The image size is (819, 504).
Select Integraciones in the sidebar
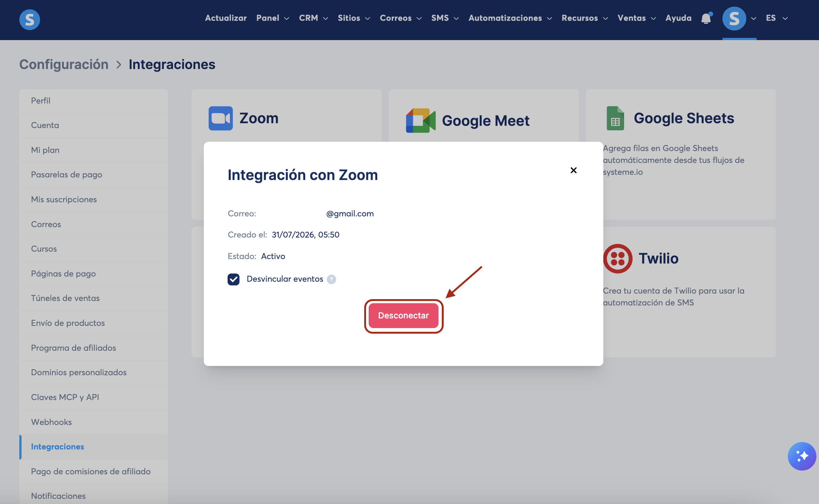(x=94, y=447)
